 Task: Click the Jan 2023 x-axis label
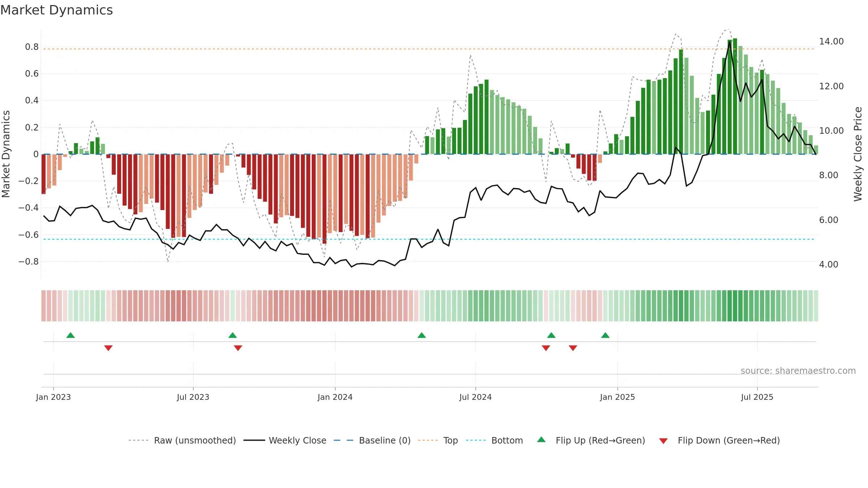point(54,397)
